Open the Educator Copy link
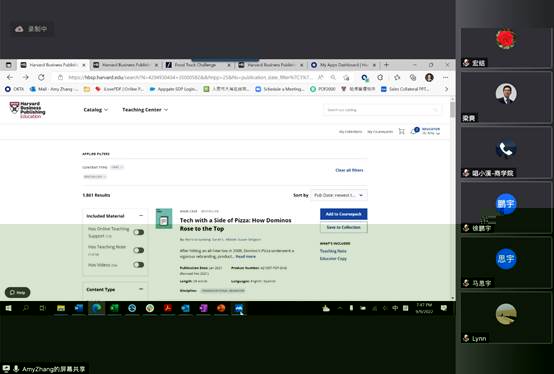The height and width of the screenshot is (374, 554). click(x=333, y=259)
